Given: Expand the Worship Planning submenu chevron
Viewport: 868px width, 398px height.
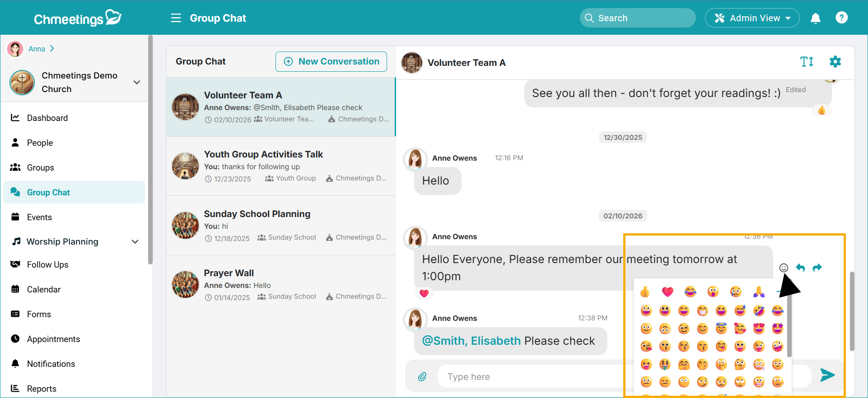Looking at the screenshot, I should [x=135, y=241].
